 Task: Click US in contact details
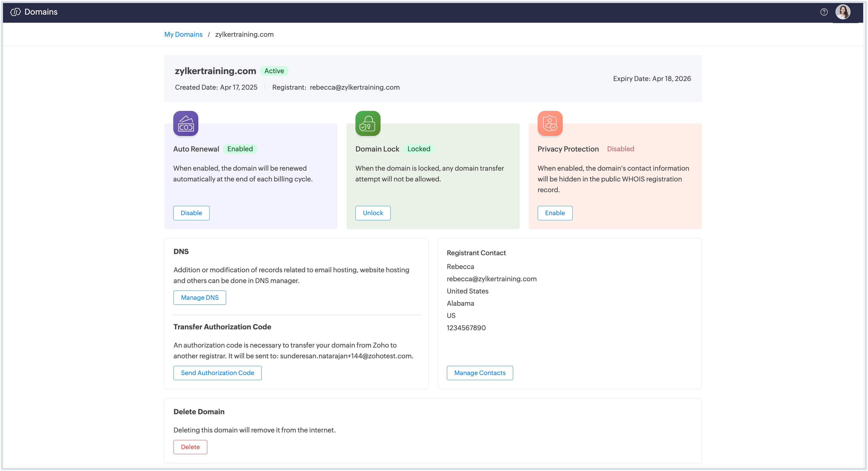pyautogui.click(x=451, y=316)
